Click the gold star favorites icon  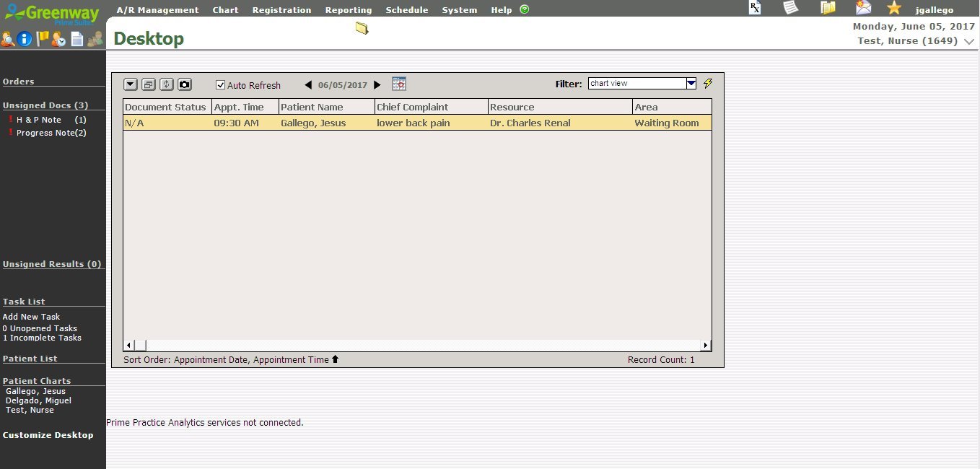(894, 8)
